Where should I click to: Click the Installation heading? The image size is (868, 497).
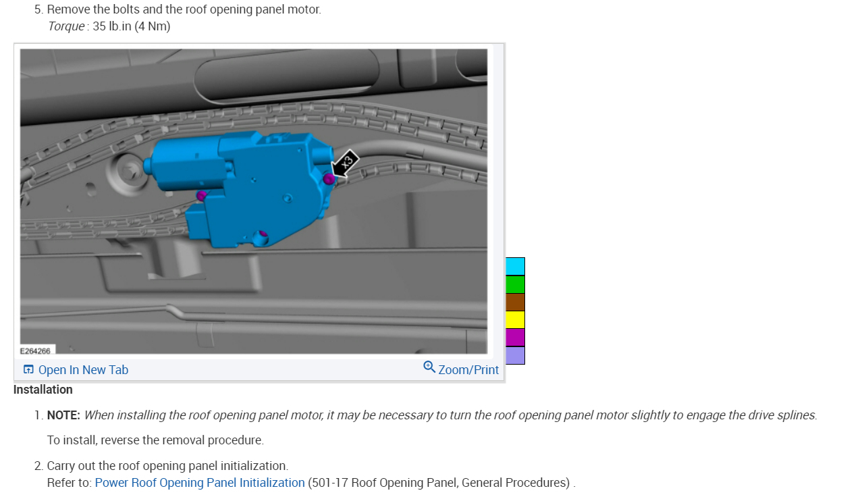click(x=43, y=390)
